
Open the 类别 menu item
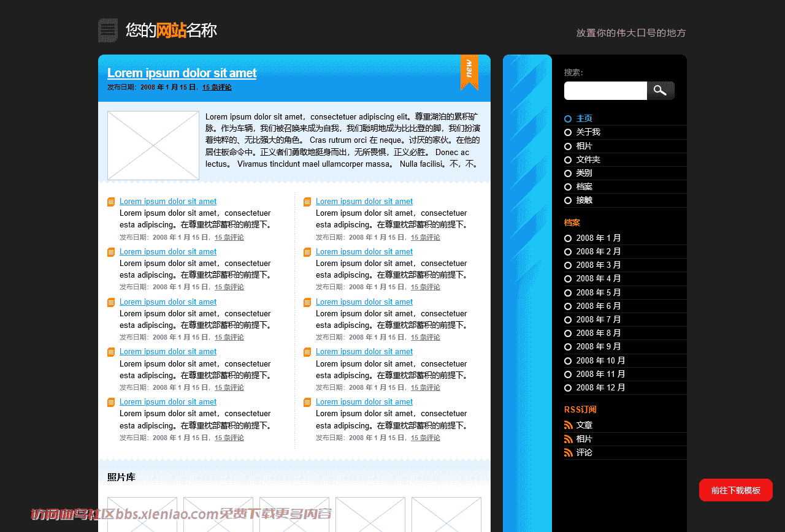coord(584,173)
